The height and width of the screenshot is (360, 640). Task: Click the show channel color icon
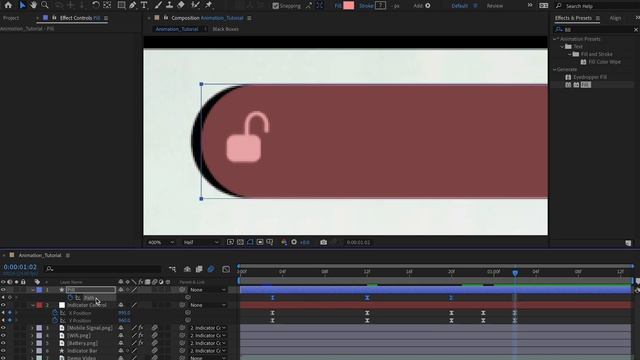[284, 242]
